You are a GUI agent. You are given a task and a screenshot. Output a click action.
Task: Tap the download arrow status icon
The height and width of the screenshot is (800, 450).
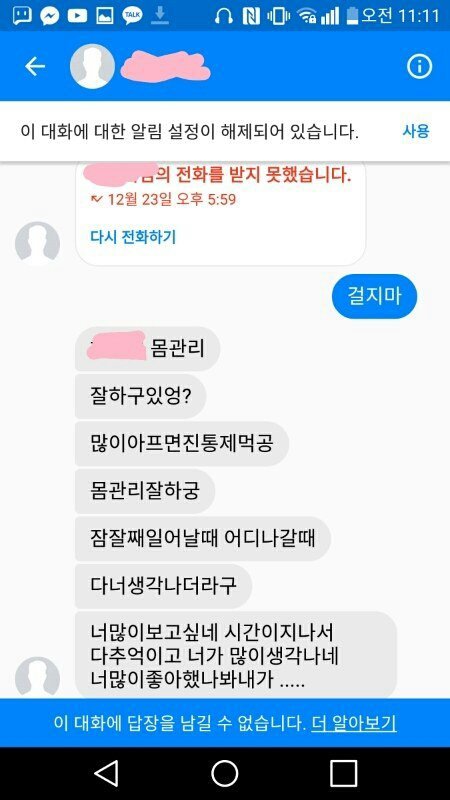160,16
